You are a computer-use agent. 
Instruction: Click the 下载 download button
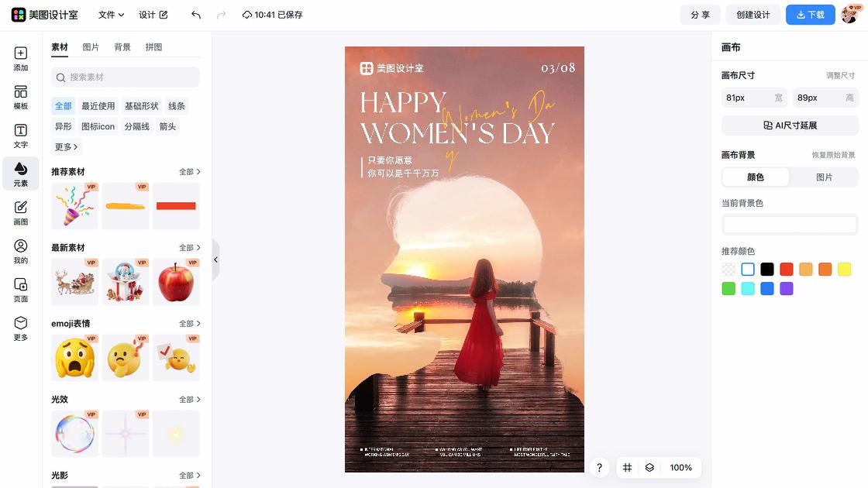point(810,14)
